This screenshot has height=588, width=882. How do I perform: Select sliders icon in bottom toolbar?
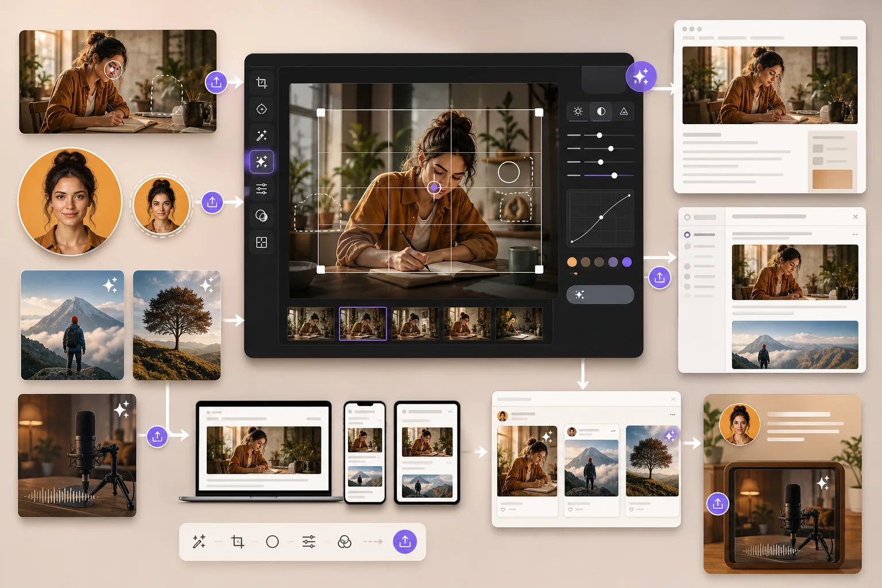(x=309, y=541)
